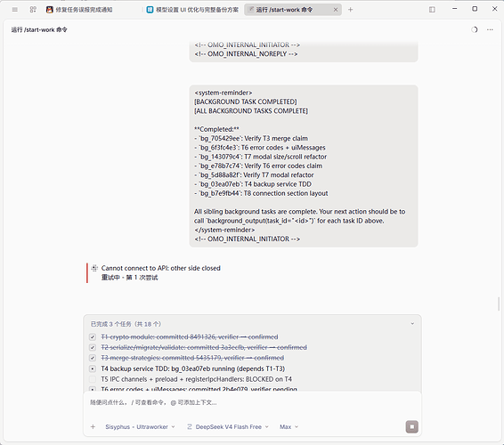Toggle the split panel layout icon

tap(432, 10)
